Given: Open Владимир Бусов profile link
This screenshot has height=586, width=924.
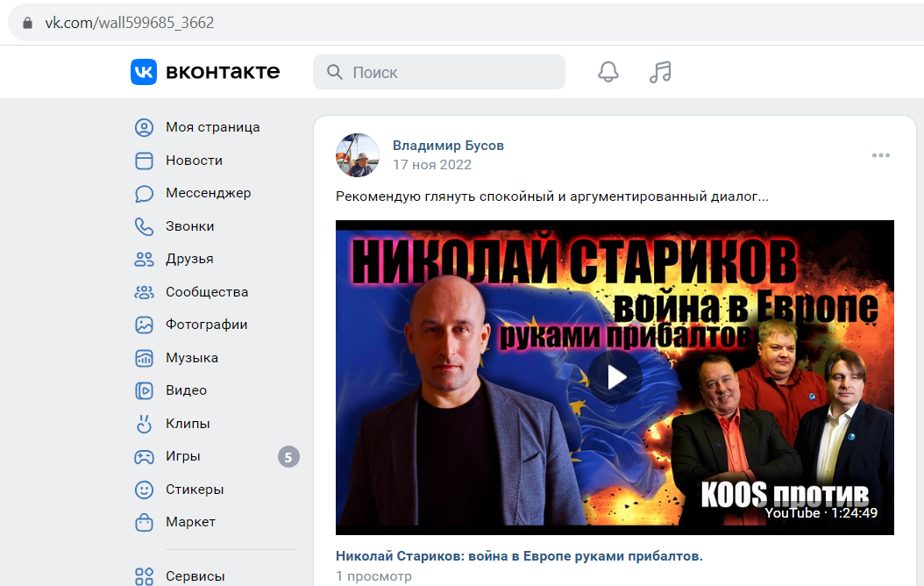Looking at the screenshot, I should coord(449,146).
